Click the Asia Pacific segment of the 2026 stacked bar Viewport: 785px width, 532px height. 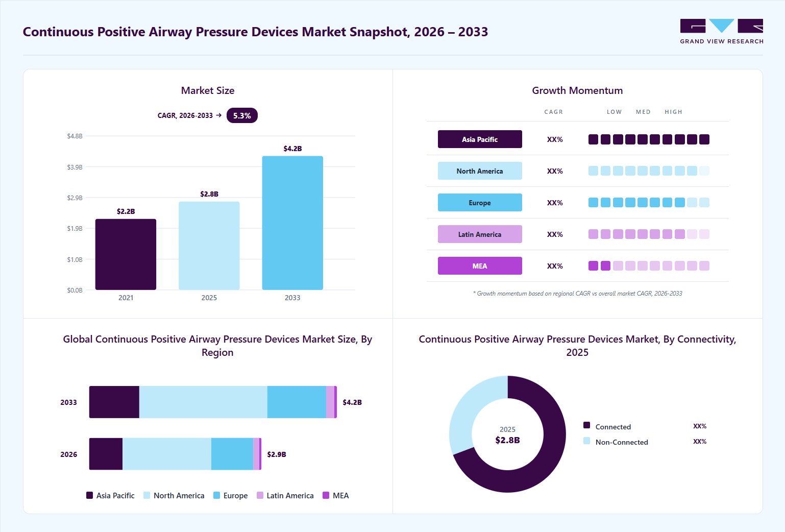tap(106, 454)
